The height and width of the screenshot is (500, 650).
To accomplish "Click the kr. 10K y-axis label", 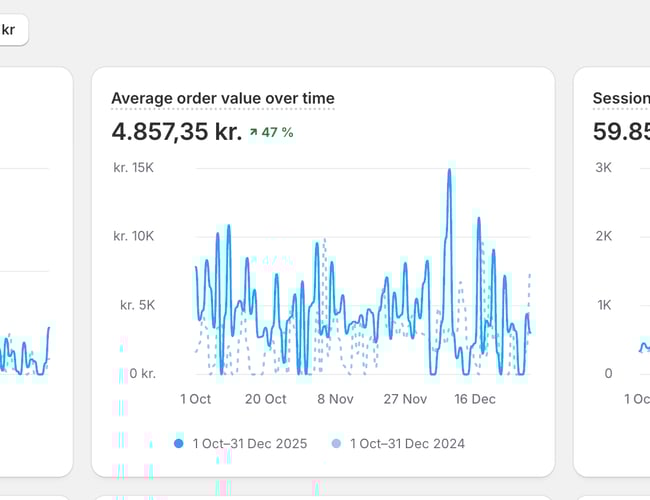I will pos(134,236).
